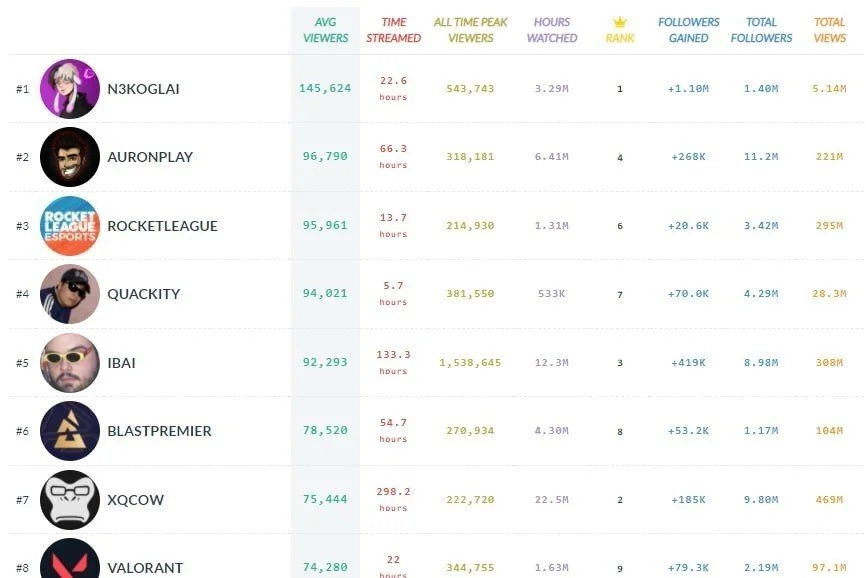Viewport: 866px width, 578px height.
Task: Click the VALORANT red logo avatar
Action: click(x=70, y=558)
